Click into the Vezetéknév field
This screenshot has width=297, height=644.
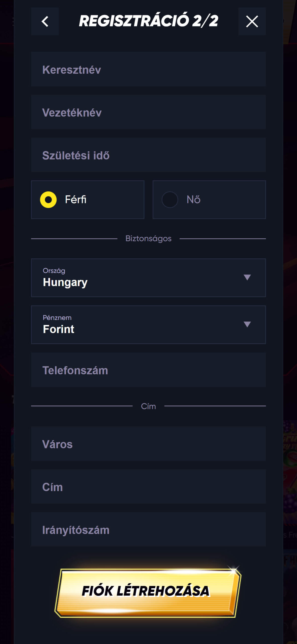(148, 112)
